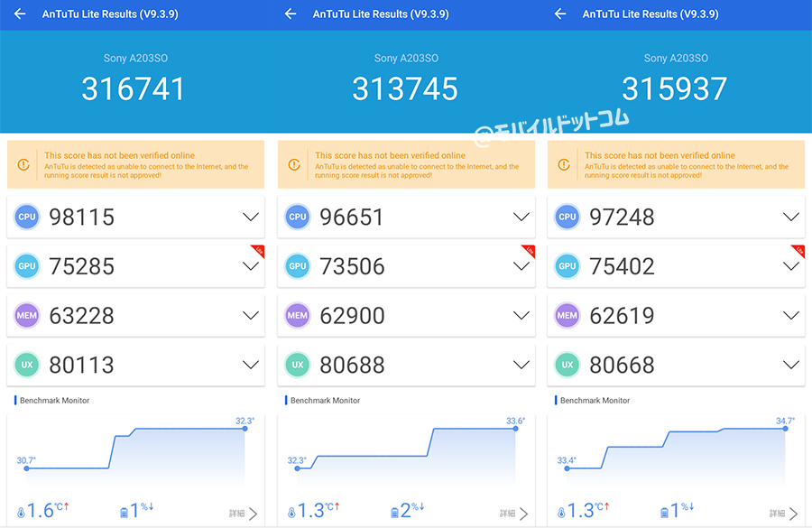The height and width of the screenshot is (528, 812).
Task: Click the total score 315937
Action: pos(675,88)
